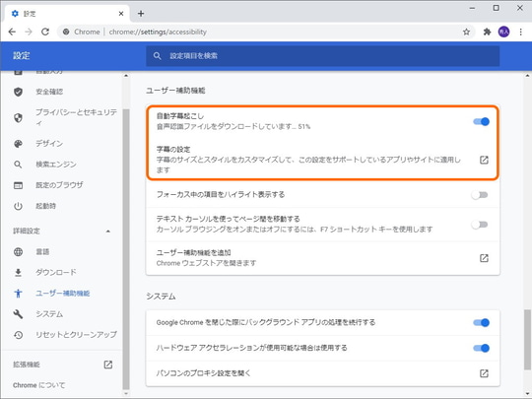Viewport: 532px width, 399px height.
Task: Toggle hardware acceleration switch
Action: point(481,348)
